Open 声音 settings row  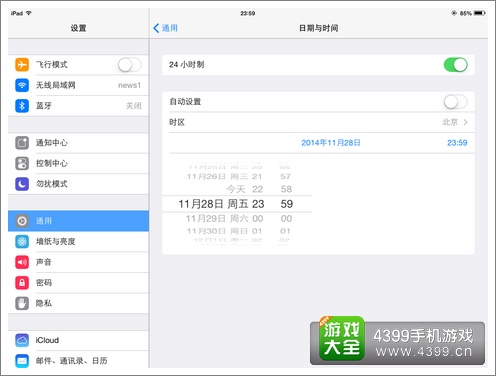coord(78,262)
